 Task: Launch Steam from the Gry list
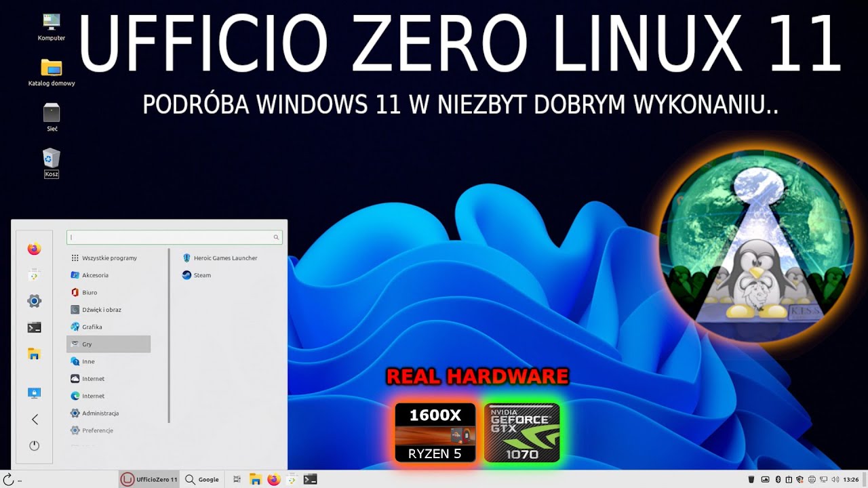197,275
